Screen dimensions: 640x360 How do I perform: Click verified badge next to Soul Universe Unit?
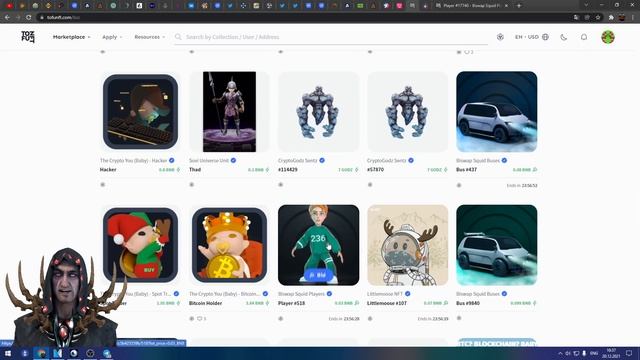pyautogui.click(x=233, y=160)
